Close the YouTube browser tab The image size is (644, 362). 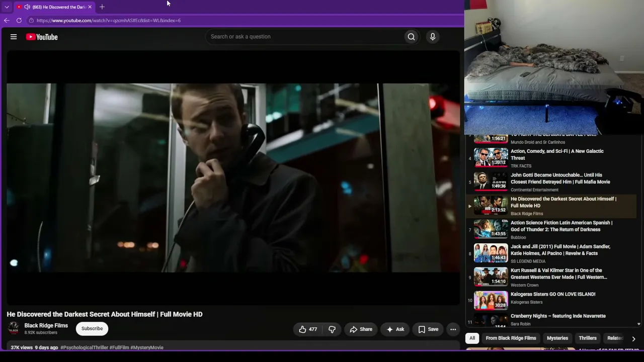point(90,7)
